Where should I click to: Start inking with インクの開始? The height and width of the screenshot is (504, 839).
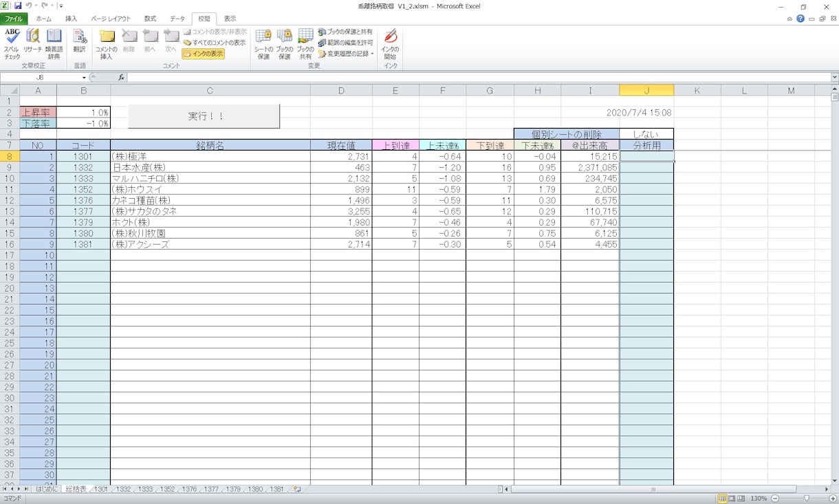[x=391, y=44]
